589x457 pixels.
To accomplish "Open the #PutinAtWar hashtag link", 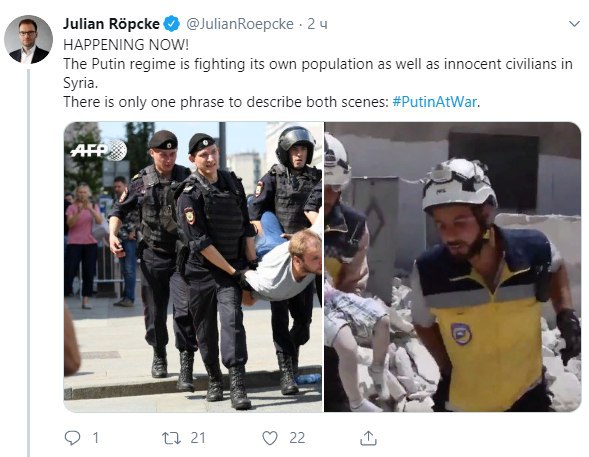I will point(435,102).
